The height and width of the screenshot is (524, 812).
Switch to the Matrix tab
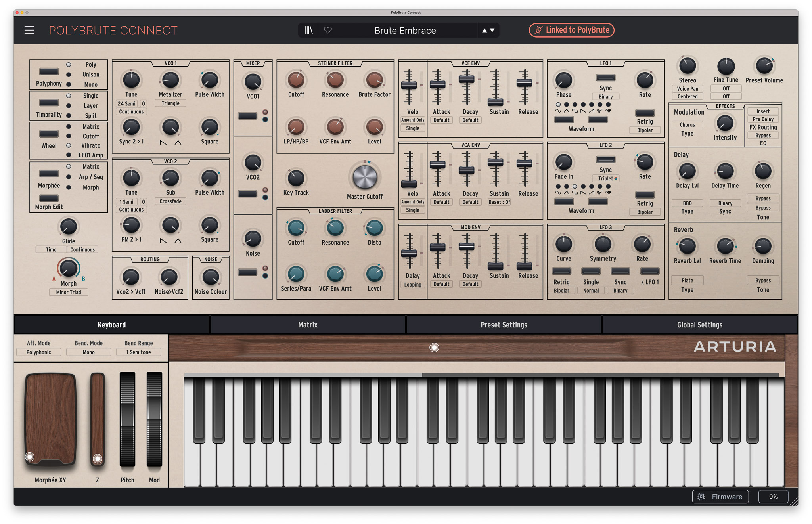308,325
